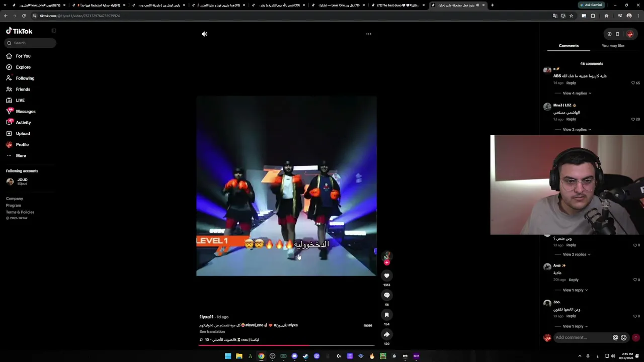
Task: Open the Company footer link
Action: [x=15, y=199]
